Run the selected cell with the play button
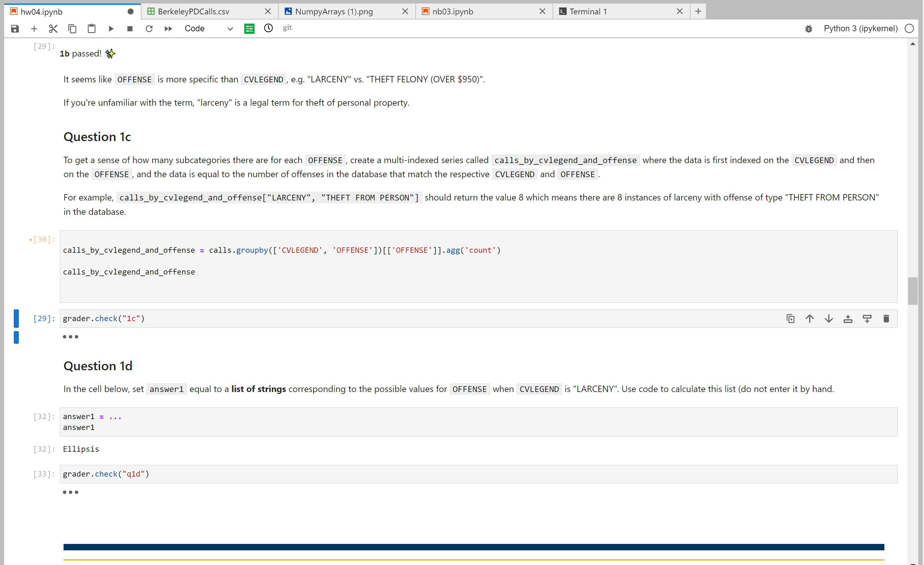The image size is (924, 565). click(x=111, y=28)
